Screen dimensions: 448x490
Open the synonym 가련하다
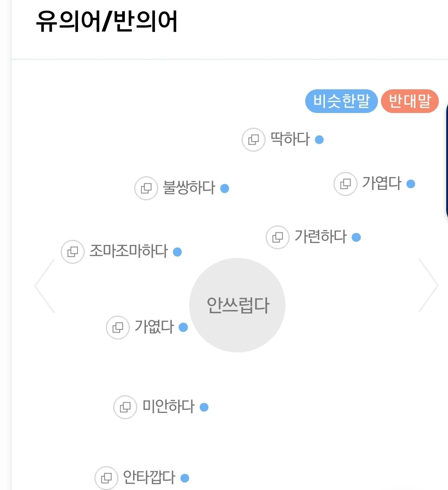click(x=321, y=237)
